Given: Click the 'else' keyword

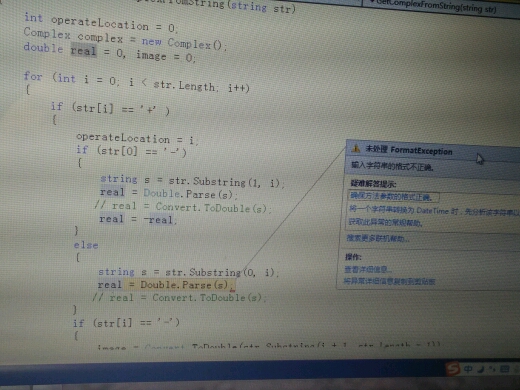Looking at the screenshot, I should [x=86, y=245].
